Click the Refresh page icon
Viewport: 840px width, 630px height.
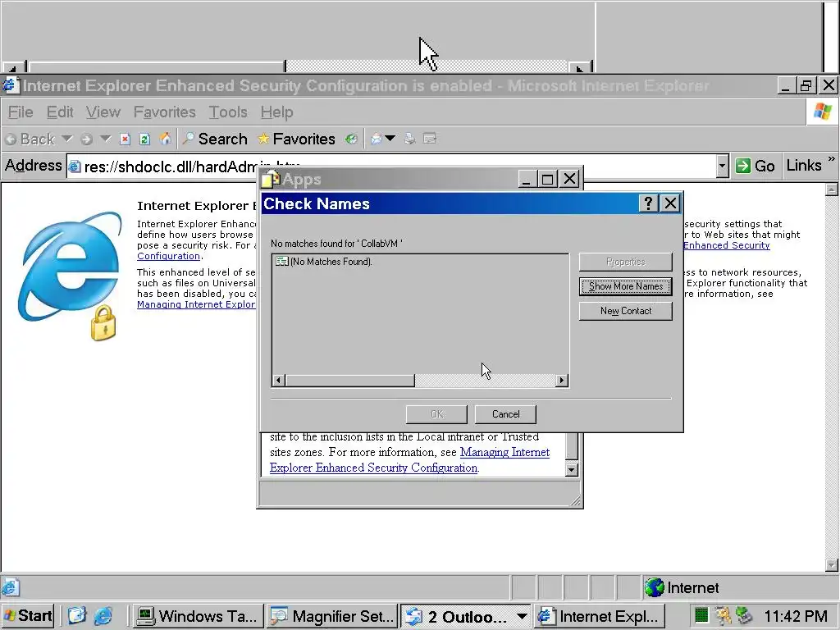(x=144, y=139)
